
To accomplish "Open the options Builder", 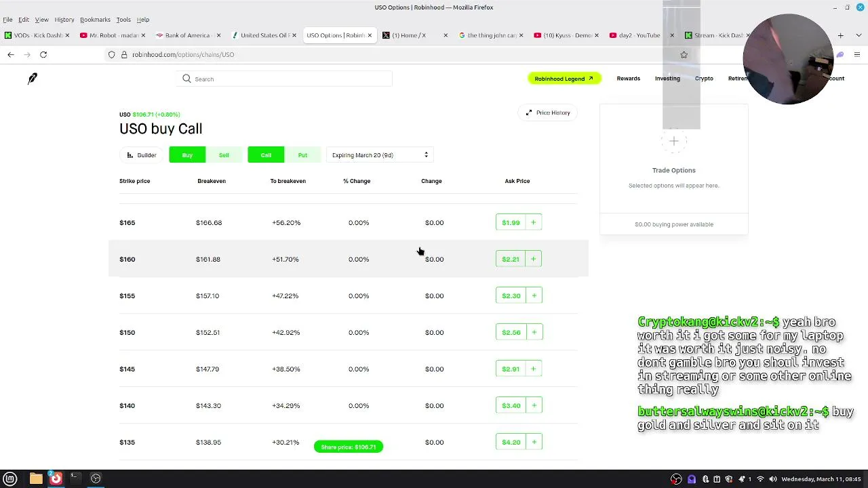I will point(142,155).
